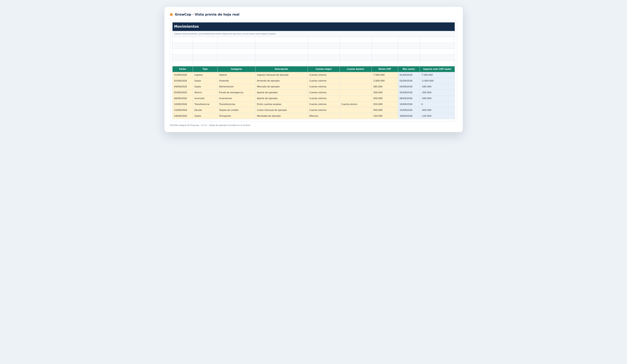627x364 pixels.
Task: Click the 'Cuenta ahorro' destination cell
Action: (x=356, y=104)
